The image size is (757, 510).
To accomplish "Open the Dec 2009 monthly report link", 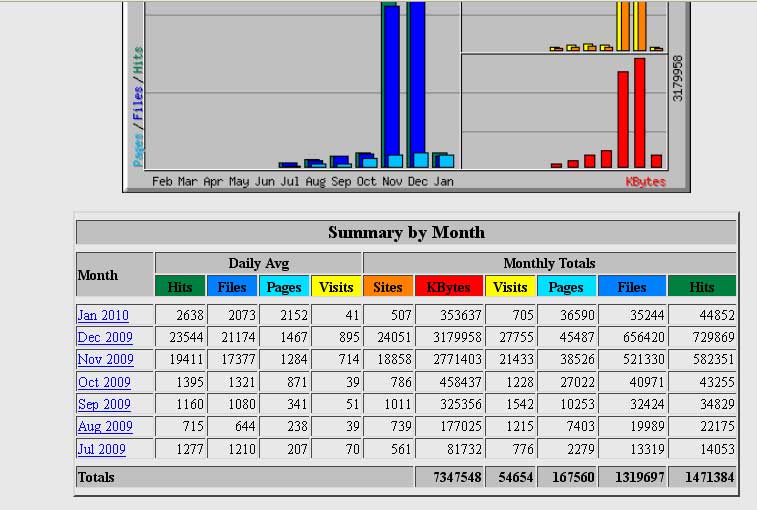I will pos(105,337).
